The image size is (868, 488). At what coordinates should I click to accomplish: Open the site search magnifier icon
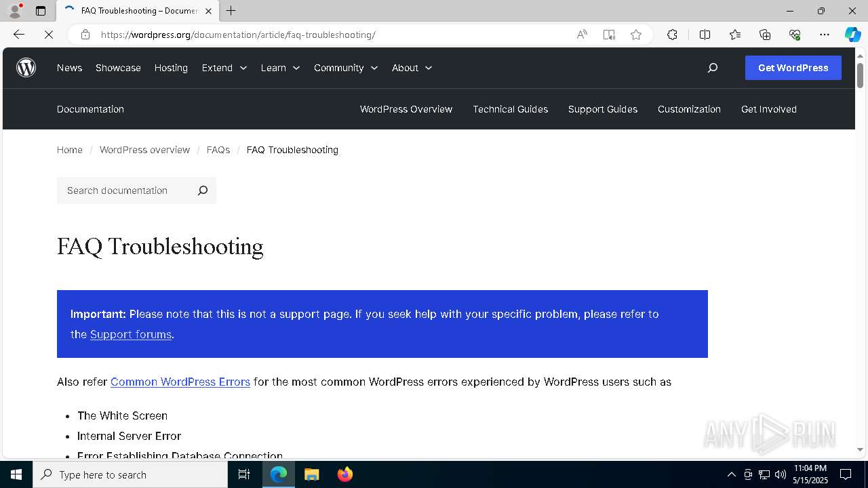click(712, 68)
